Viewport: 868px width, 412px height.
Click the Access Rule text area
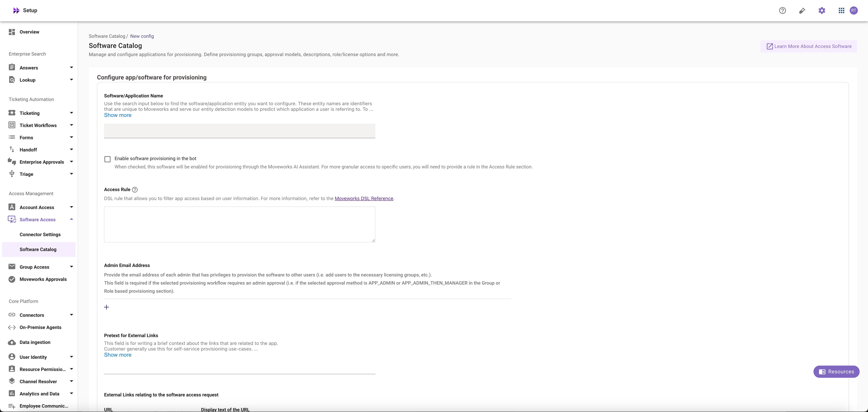coord(240,224)
